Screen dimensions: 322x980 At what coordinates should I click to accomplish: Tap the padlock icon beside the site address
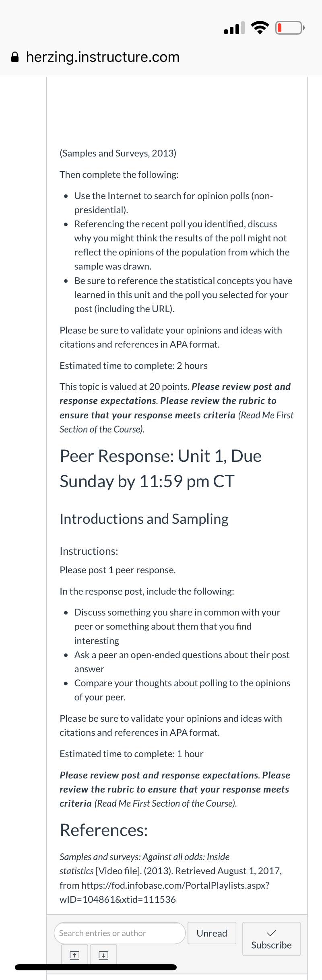15,58
